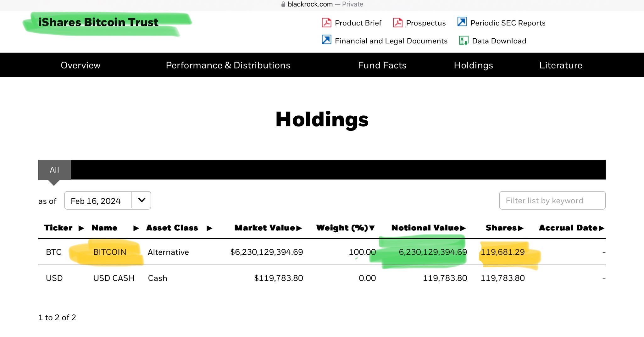
Task: Click the Periodic SEC Reports external-link icon
Action: click(x=462, y=22)
